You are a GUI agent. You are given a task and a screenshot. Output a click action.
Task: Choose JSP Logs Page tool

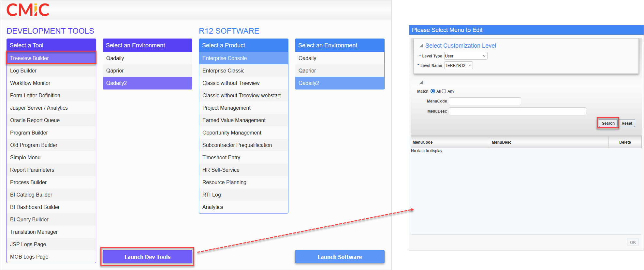(51, 244)
